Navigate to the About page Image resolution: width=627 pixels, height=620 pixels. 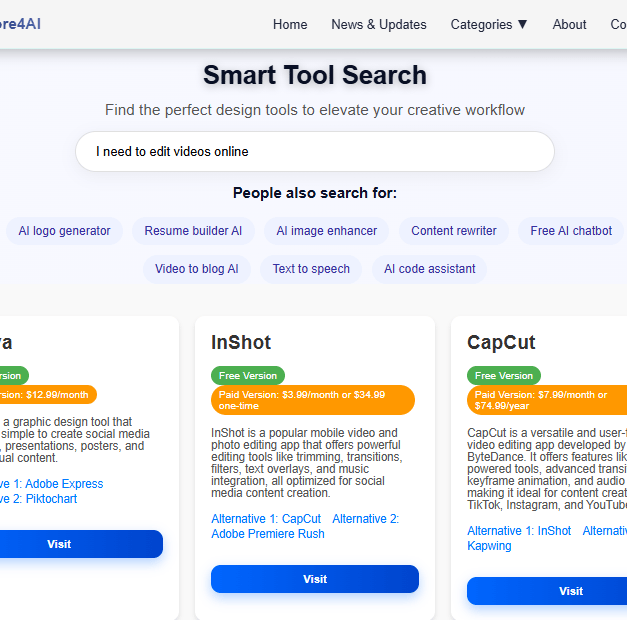click(569, 24)
